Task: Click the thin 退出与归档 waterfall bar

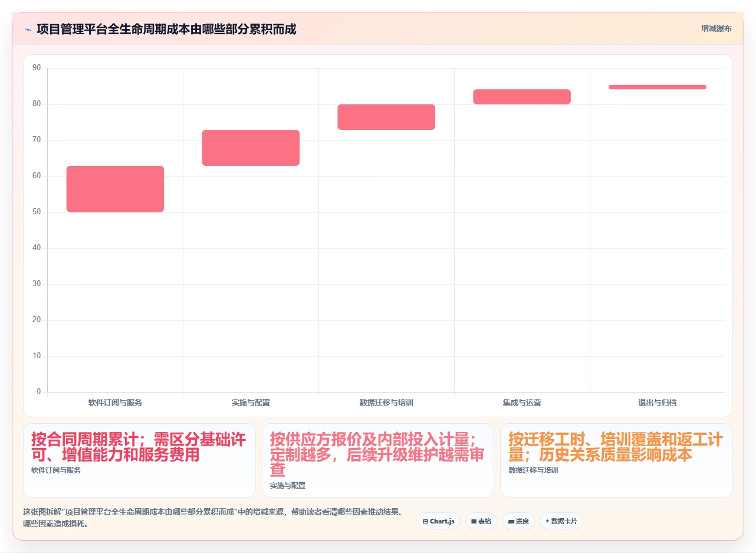Action: coord(658,87)
